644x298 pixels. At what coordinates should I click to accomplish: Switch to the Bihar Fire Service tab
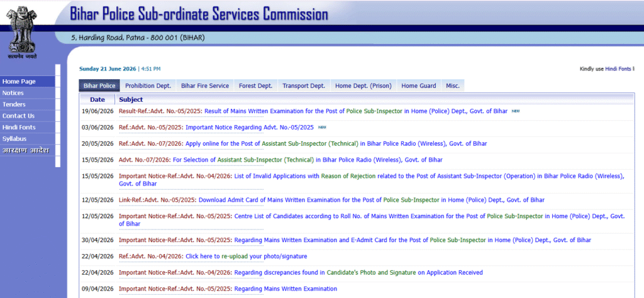click(x=205, y=86)
